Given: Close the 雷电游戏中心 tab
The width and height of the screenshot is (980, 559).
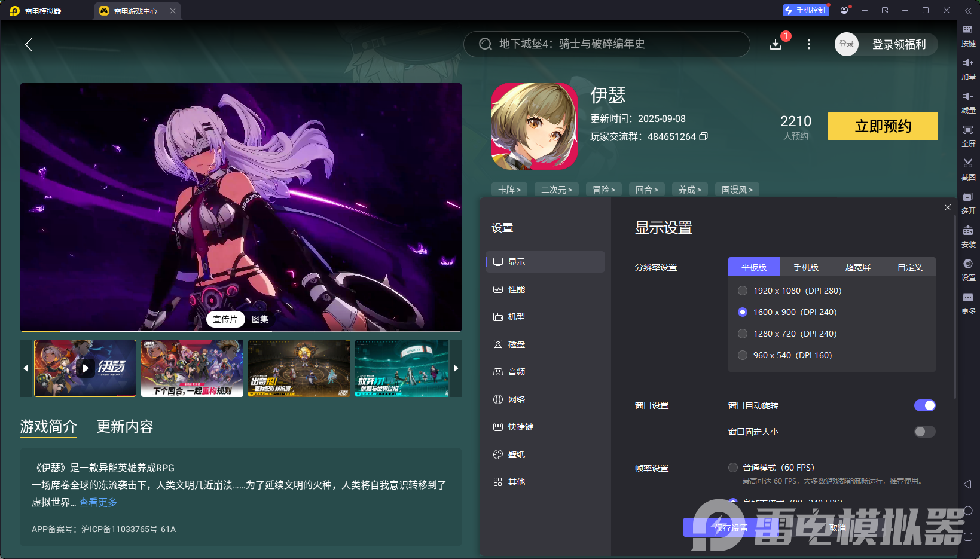Looking at the screenshot, I should [x=173, y=11].
